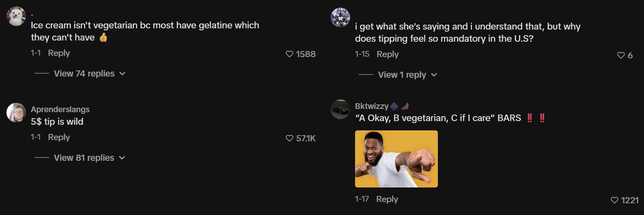Reply to the ice cream comment
Viewport: 644px width, 215px height.
point(59,53)
